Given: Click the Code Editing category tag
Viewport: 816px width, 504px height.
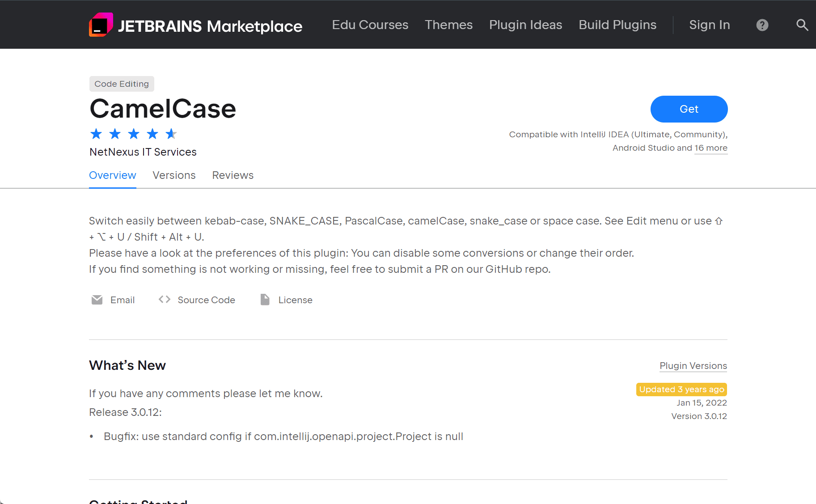Looking at the screenshot, I should coord(122,84).
